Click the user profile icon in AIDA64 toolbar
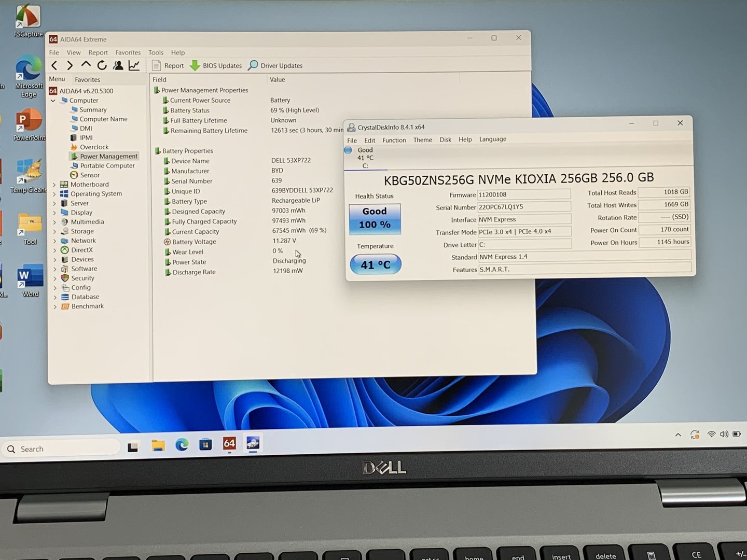Viewport: 747px width, 560px height. click(118, 65)
